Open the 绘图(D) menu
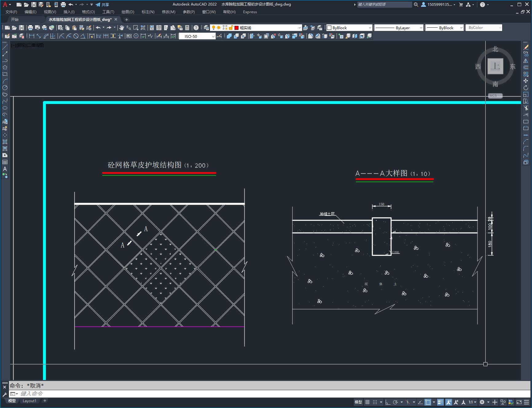The height and width of the screenshot is (408, 532). click(128, 12)
